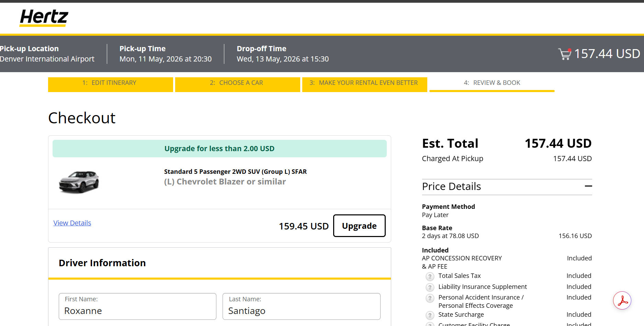Open the View Details link
The width and height of the screenshot is (644, 326).
(x=72, y=223)
